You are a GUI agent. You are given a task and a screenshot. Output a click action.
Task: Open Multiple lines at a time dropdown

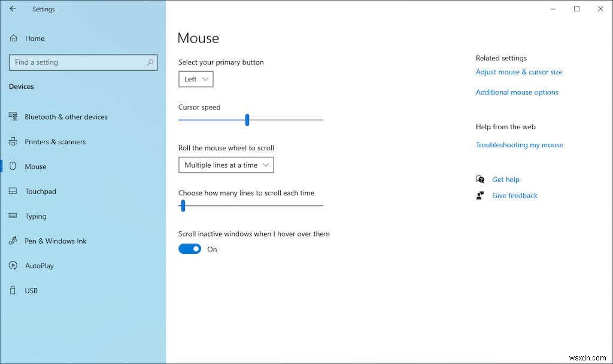click(226, 165)
